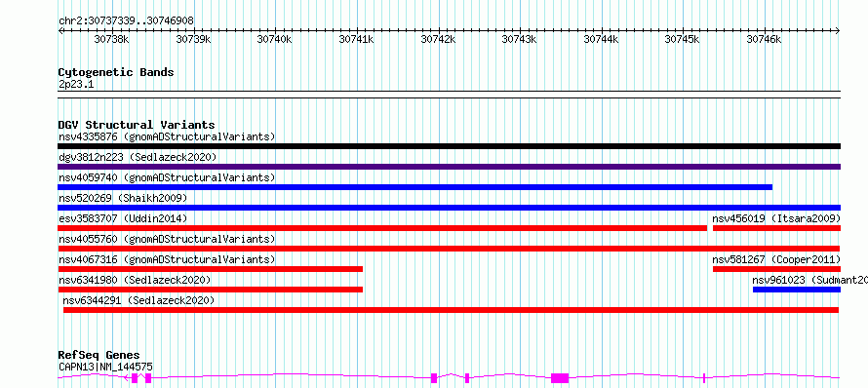Click the nsv520269 (Shaikh2009) label

click(123, 198)
